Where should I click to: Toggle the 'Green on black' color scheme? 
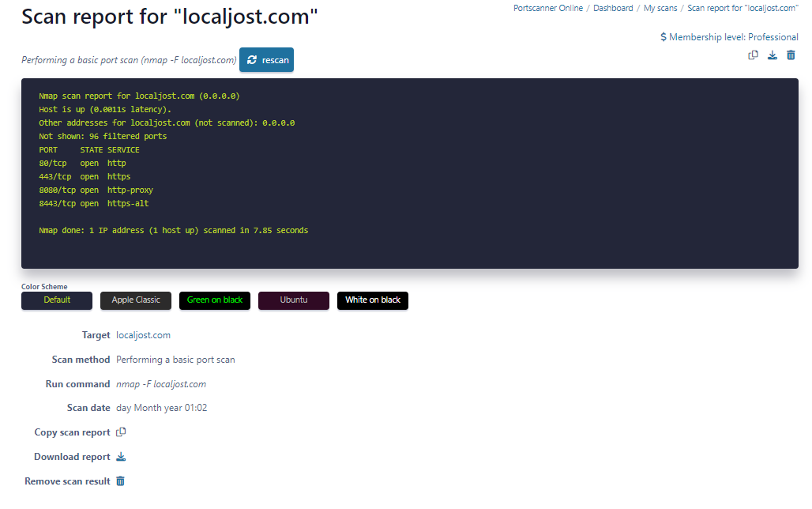click(214, 300)
